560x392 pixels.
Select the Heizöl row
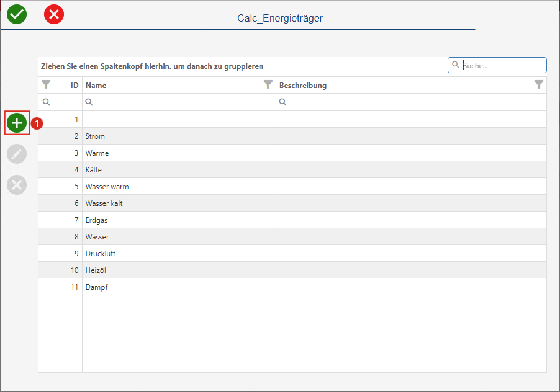pos(292,270)
